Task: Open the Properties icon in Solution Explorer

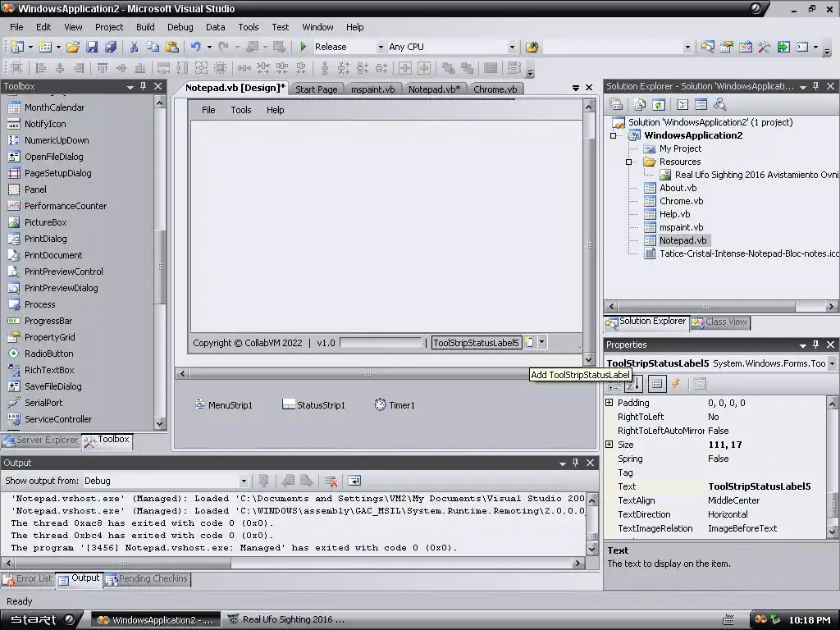Action: pyautogui.click(x=616, y=104)
